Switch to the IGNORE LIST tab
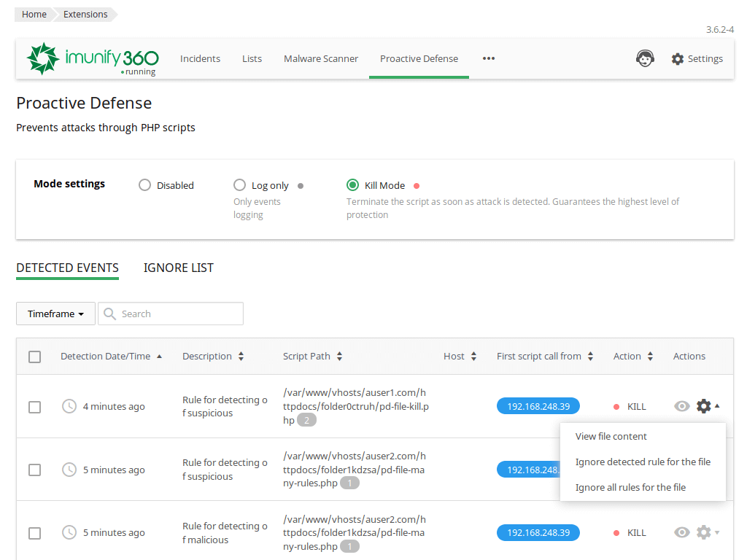 pos(179,268)
